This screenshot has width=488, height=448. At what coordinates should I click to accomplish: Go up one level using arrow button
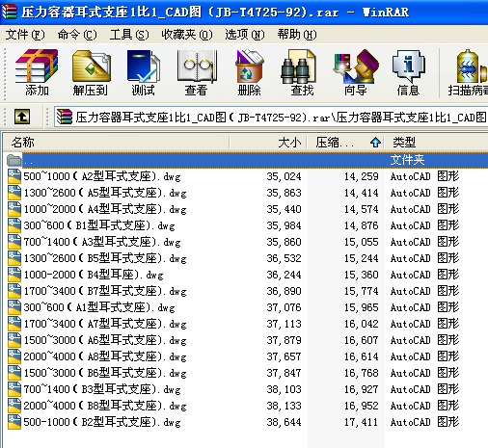point(22,117)
